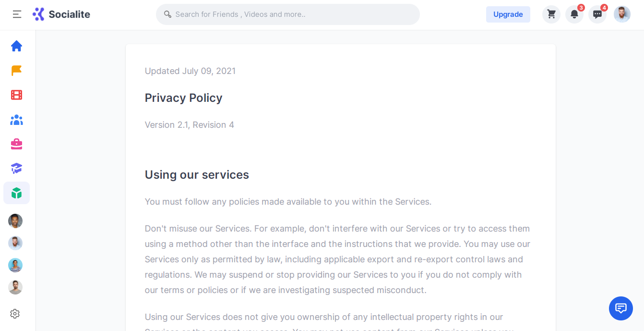Open the shopping cart icon
644x331 pixels.
point(551,14)
